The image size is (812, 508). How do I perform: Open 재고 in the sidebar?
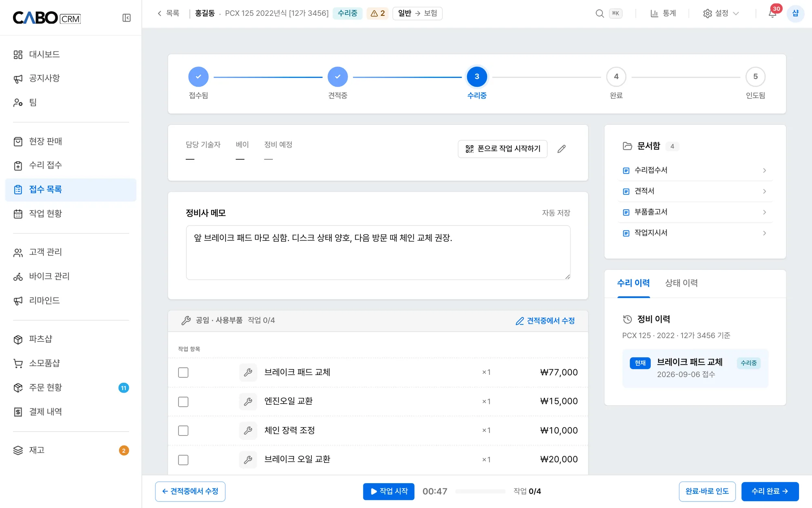coord(71,450)
